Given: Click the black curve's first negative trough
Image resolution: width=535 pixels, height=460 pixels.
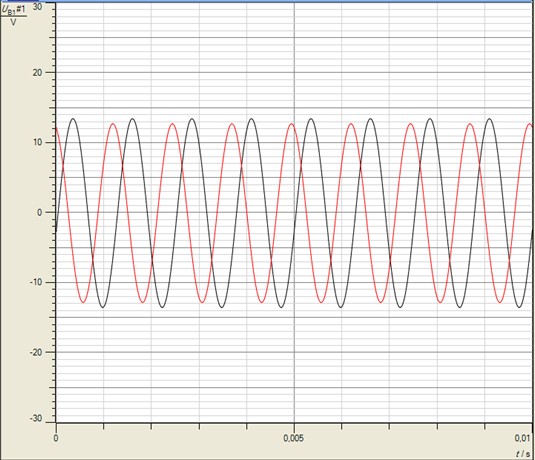Looking at the screenshot, I should 103,307.
